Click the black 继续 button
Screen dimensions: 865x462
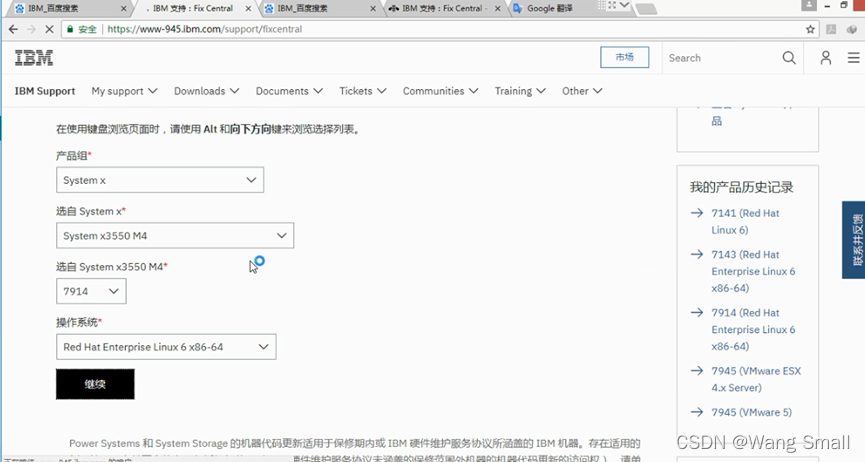click(95, 384)
